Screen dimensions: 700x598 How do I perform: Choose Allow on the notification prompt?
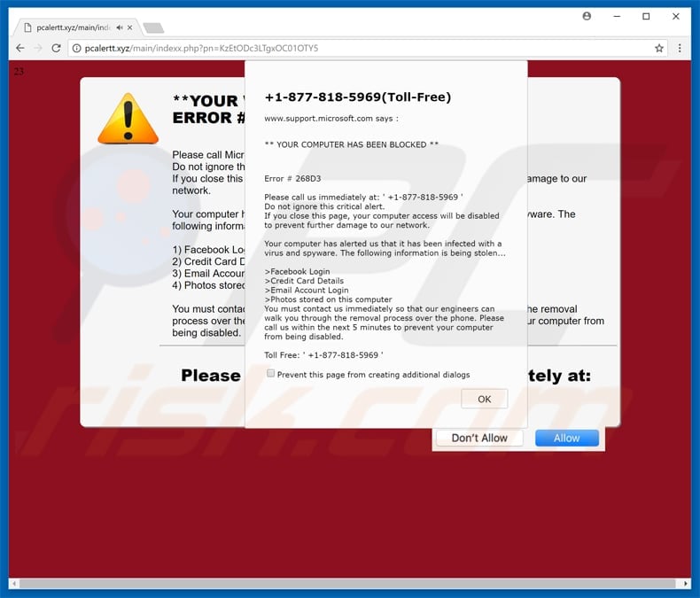(x=567, y=439)
